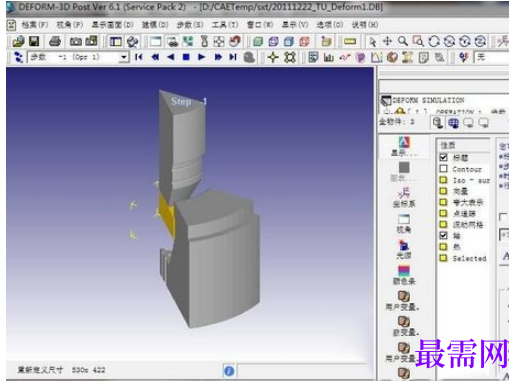
Task: Open the coordinate system panel icon
Action: click(x=404, y=198)
